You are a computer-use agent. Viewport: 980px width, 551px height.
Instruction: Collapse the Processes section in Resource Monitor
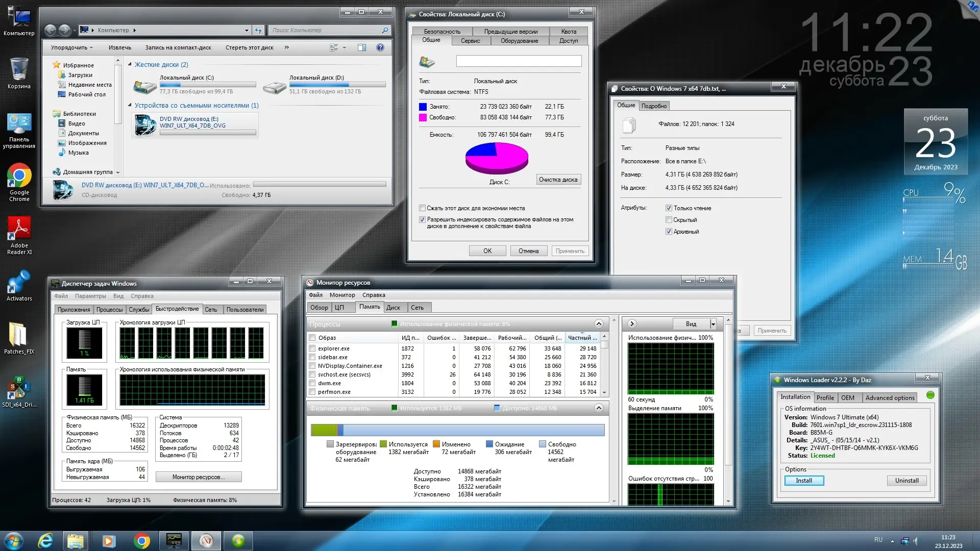tap(599, 324)
